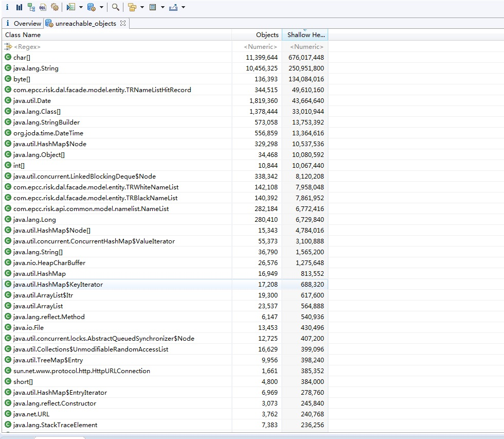Click the Export toolbar icon
This screenshot has width=504, height=439.
tap(173, 7)
